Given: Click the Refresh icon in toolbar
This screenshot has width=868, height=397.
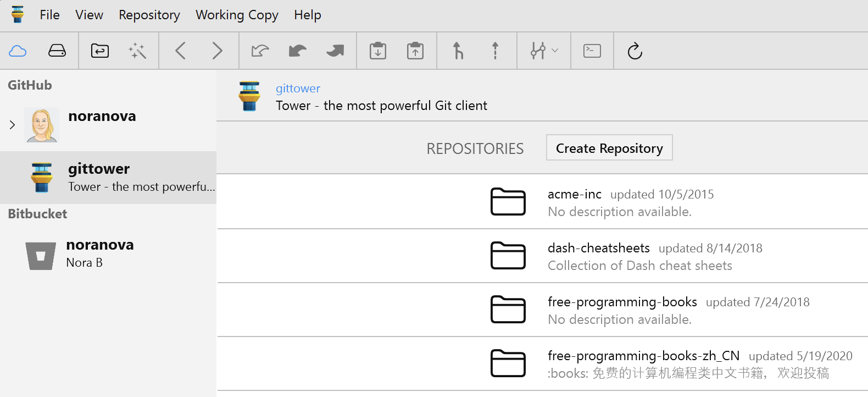Looking at the screenshot, I should coord(635,51).
